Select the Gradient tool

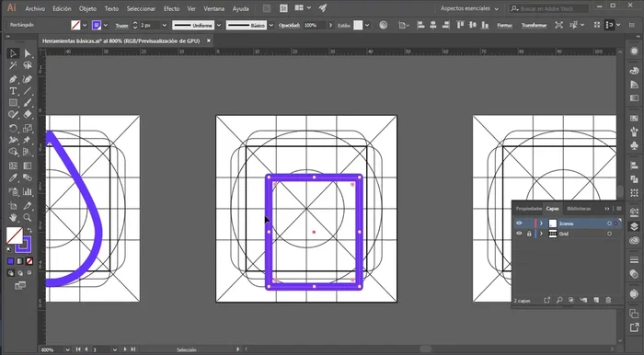pyautogui.click(x=27, y=166)
